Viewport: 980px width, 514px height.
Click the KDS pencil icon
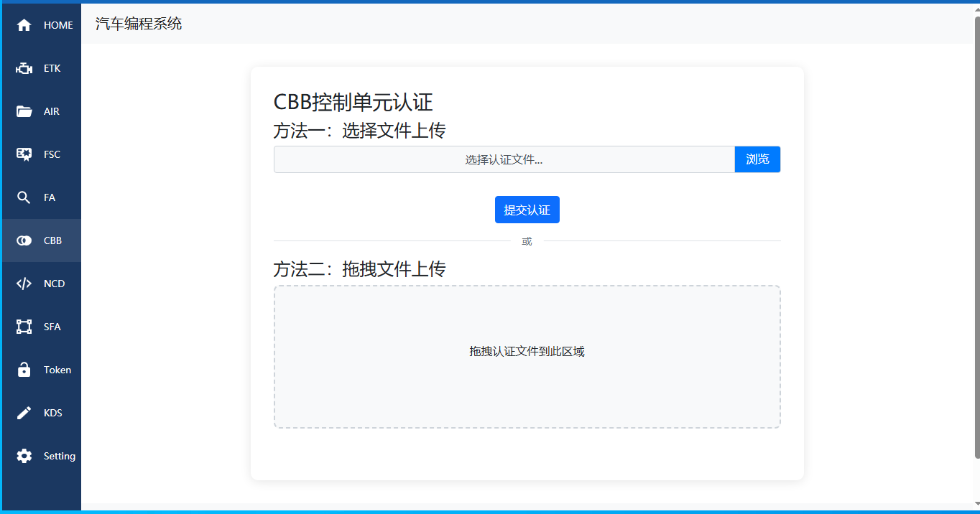tap(24, 413)
